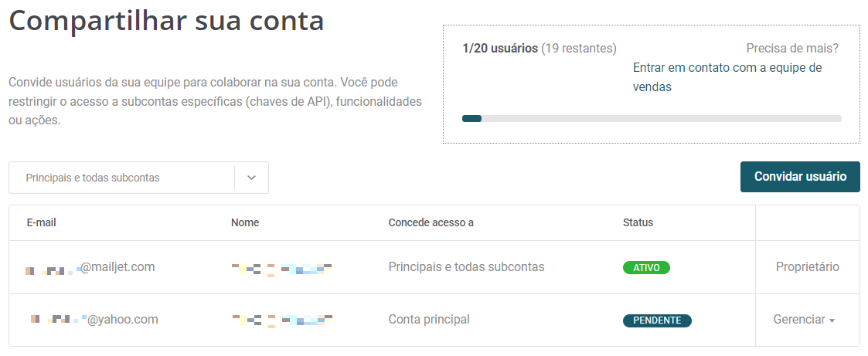Select the @mailjet.com email cell
This screenshot has height=356, width=868.
[90, 267]
